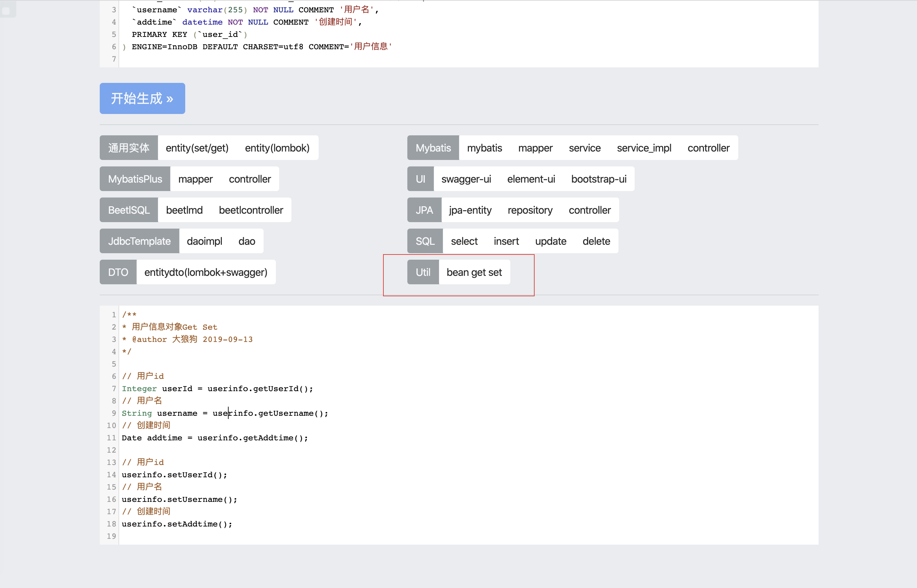Image resolution: width=917 pixels, height=588 pixels.
Task: Click the Mybatis service_impl option
Action: [x=644, y=148]
